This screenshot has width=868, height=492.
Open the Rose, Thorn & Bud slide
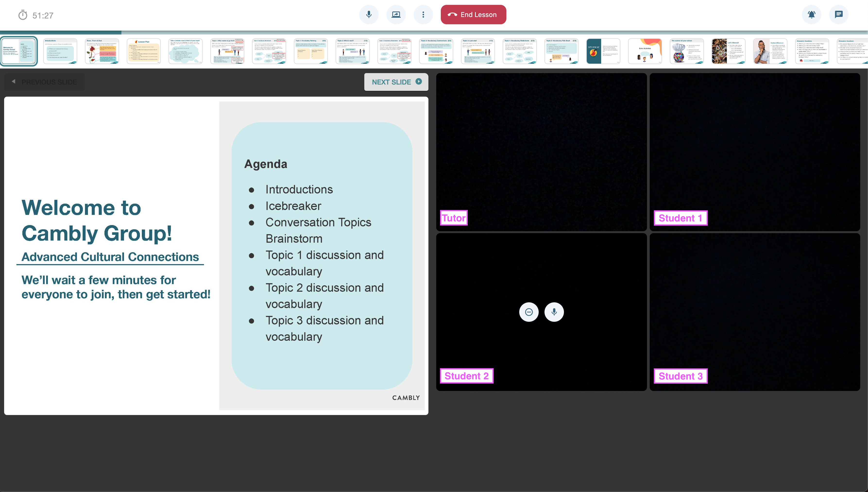pos(102,51)
